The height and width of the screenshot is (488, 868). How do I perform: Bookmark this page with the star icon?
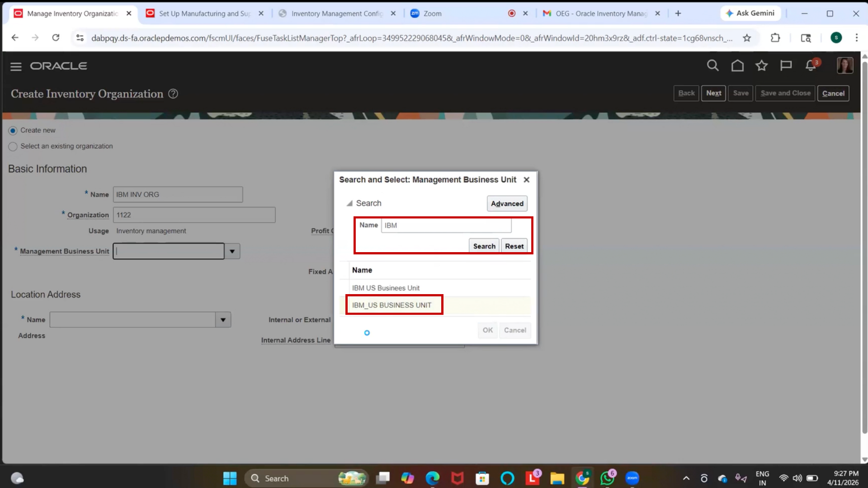[747, 38]
